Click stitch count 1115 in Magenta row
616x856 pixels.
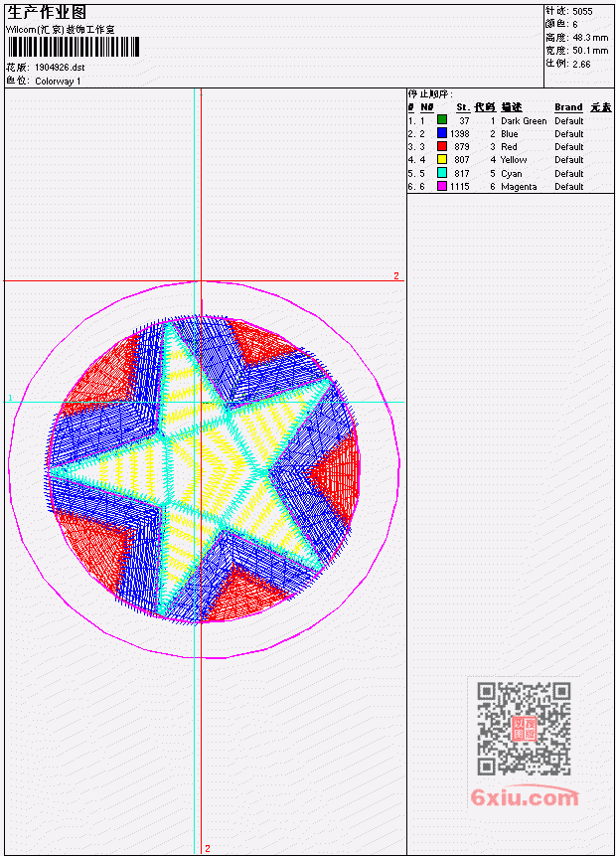[x=459, y=187]
